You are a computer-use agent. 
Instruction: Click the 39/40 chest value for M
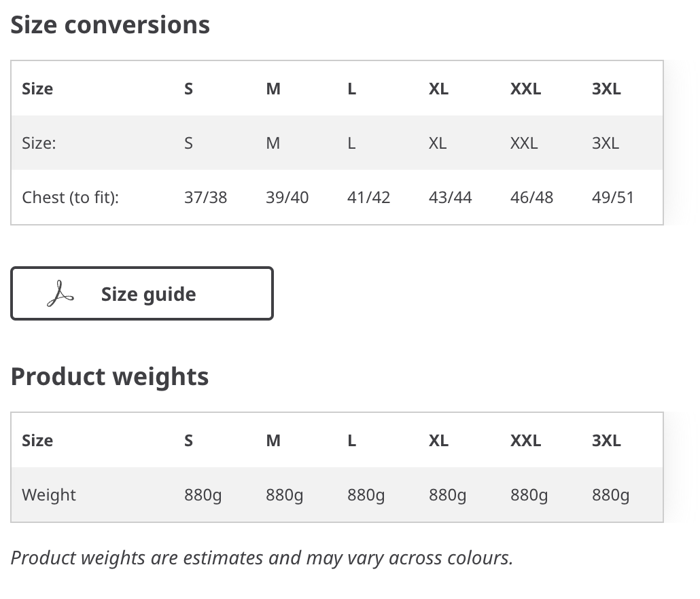pos(287,197)
